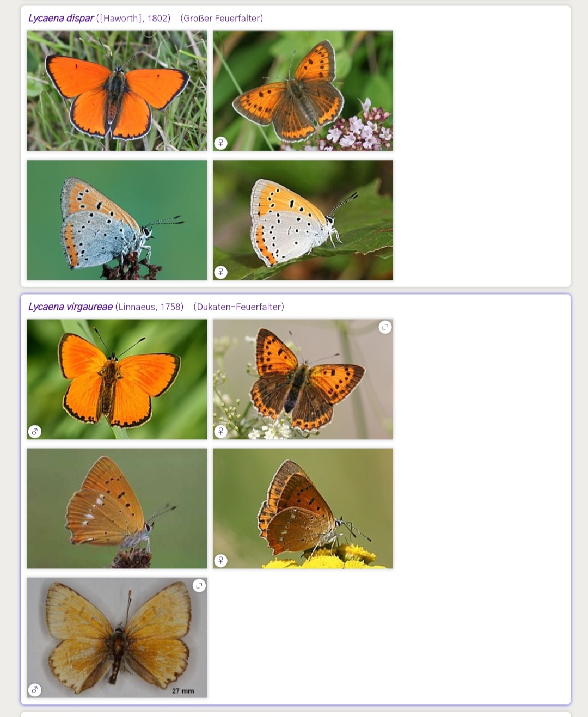Open the dispar female underside photo on leaf

303,220
